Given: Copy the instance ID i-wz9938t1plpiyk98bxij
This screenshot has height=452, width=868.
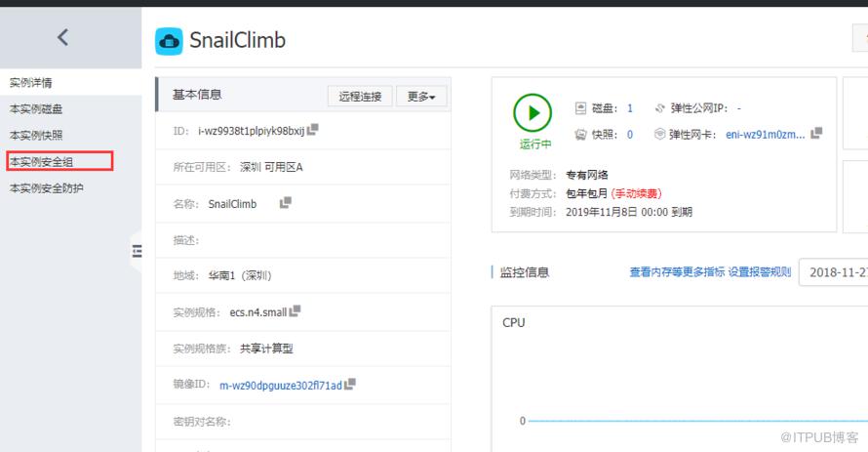Looking at the screenshot, I should [313, 130].
